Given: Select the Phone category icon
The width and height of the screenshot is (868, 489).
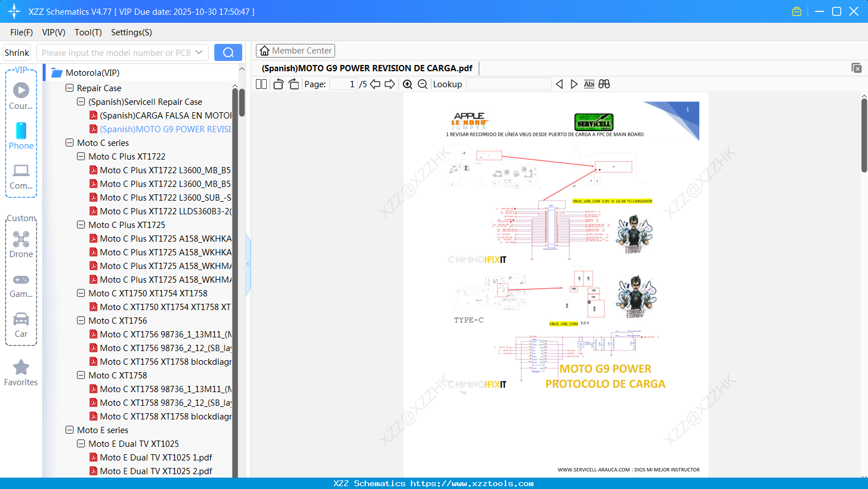Looking at the screenshot, I should pyautogui.click(x=21, y=136).
